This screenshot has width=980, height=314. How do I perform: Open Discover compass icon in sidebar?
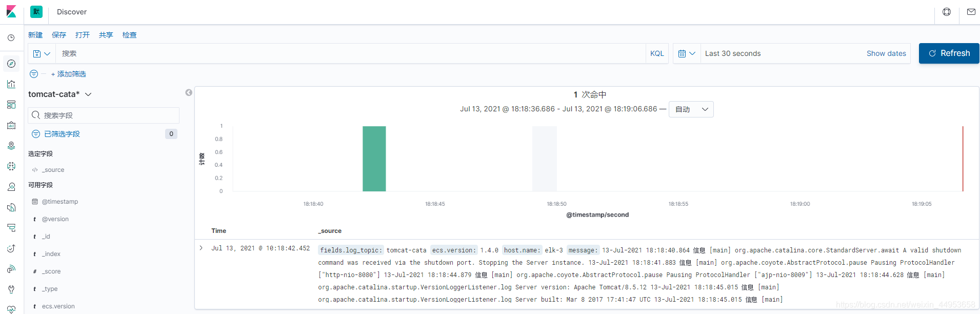[11, 64]
